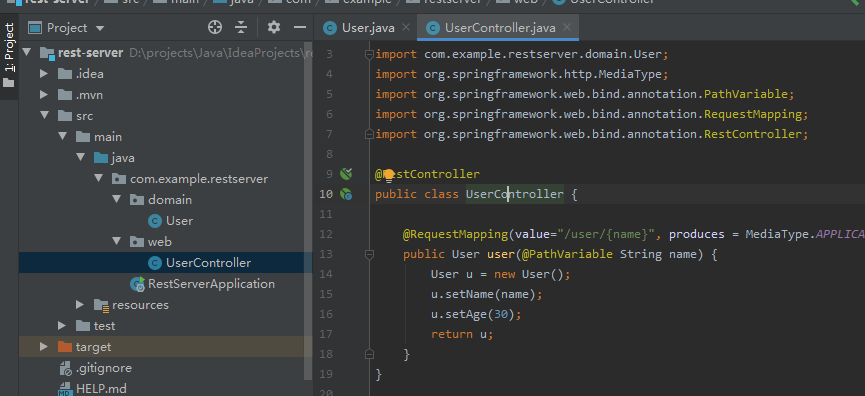865x396 pixels.
Task: Click 'return u;' statement
Action: point(462,334)
